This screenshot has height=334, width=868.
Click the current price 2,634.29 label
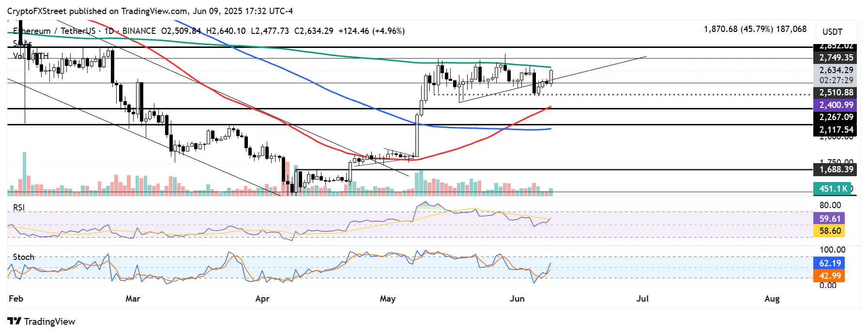[836, 70]
